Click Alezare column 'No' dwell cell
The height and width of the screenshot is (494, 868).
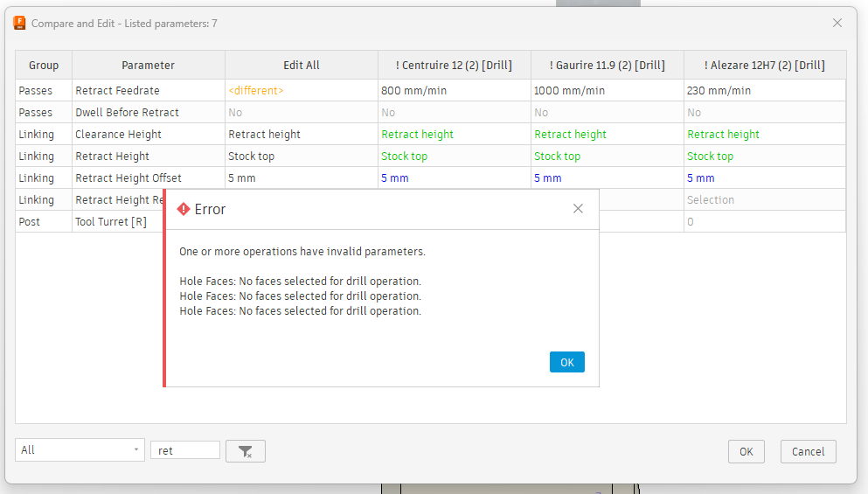pyautogui.click(x=765, y=113)
